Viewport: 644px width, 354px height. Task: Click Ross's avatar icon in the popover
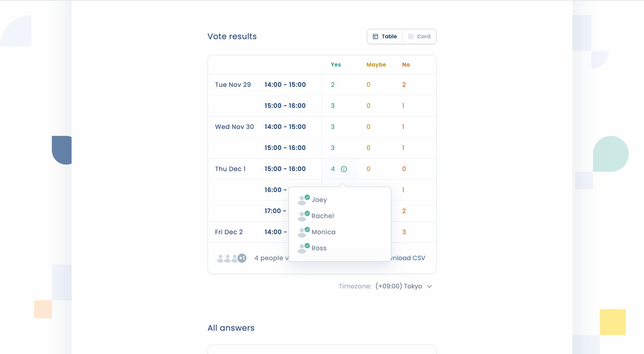303,248
